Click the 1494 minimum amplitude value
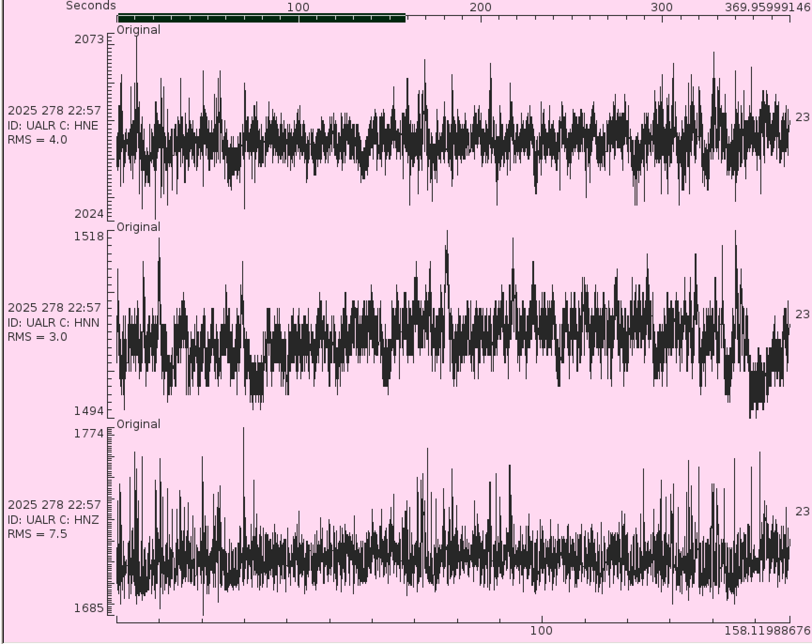This screenshot has height=644, width=812. [89, 411]
